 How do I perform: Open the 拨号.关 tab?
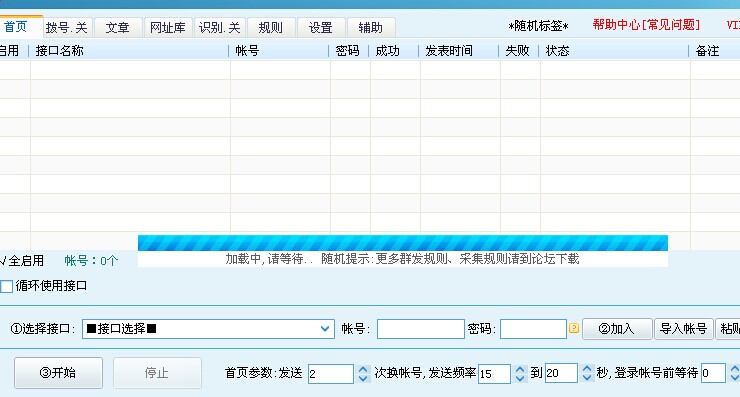[x=67, y=27]
